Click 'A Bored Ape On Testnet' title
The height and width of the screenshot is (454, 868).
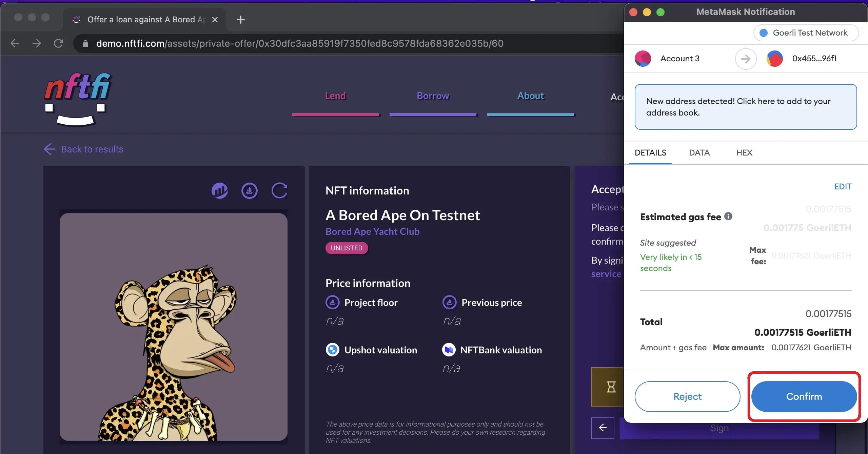click(x=402, y=215)
